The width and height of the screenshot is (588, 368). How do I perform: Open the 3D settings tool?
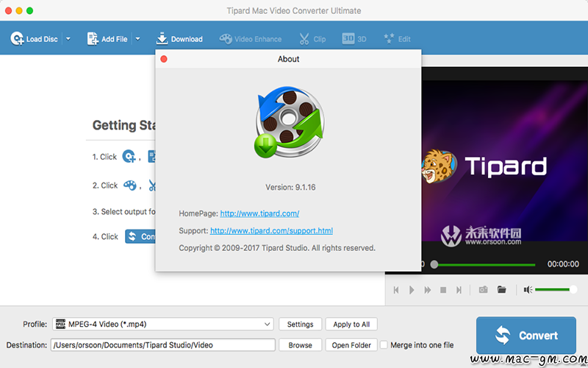tap(354, 39)
